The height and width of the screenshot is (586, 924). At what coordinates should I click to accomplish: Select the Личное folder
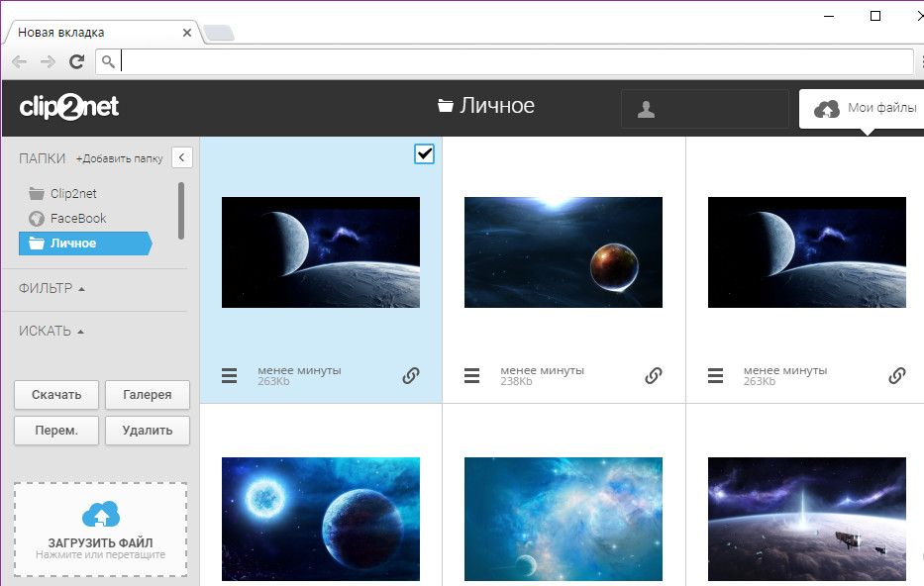click(85, 244)
